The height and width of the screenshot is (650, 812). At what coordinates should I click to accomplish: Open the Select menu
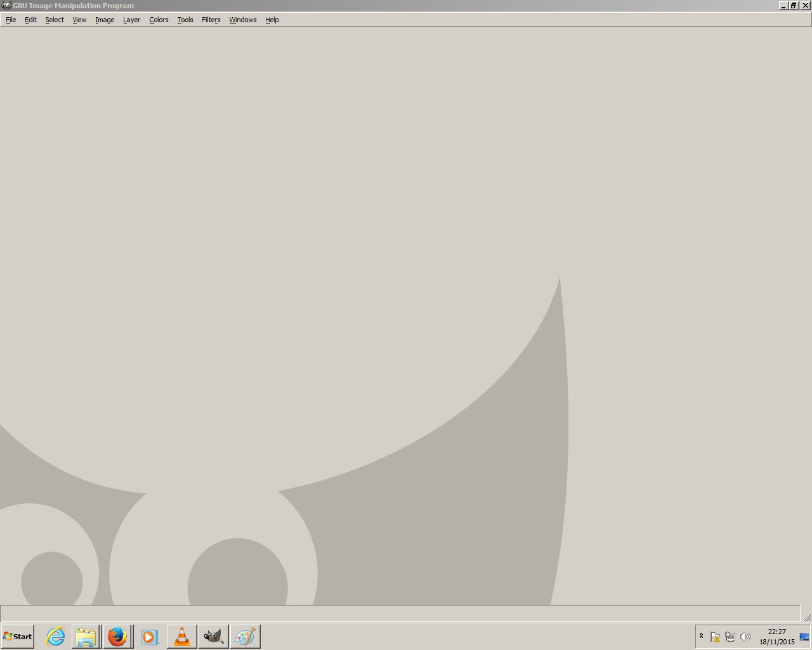[55, 20]
